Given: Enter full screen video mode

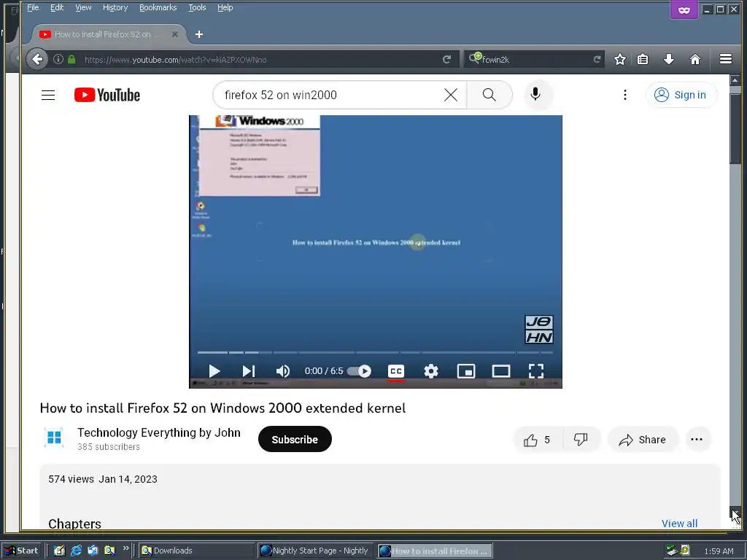Looking at the screenshot, I should (x=536, y=371).
